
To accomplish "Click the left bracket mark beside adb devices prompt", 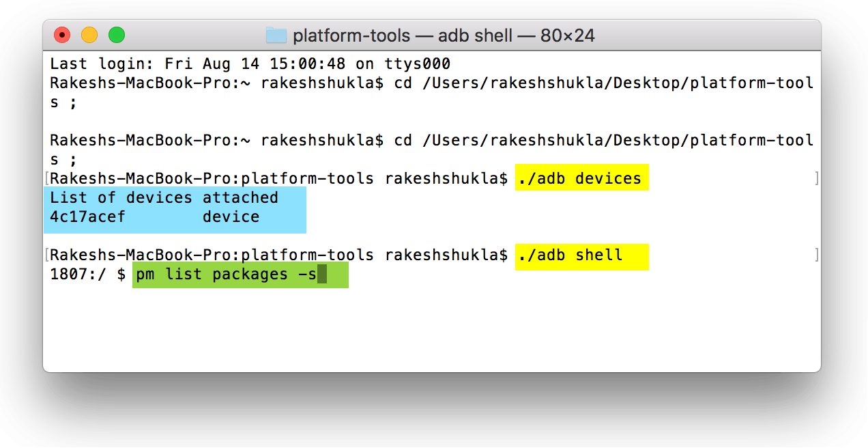I will [46, 179].
